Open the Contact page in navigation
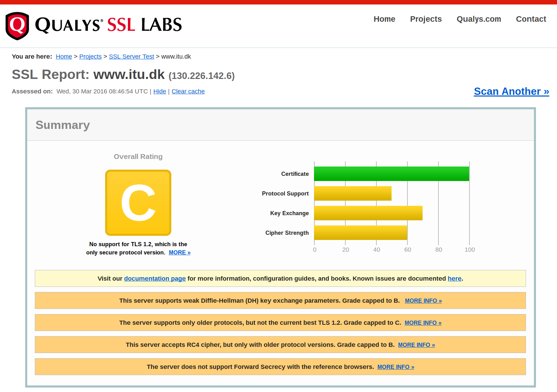This screenshot has height=392, width=557. coord(531,19)
